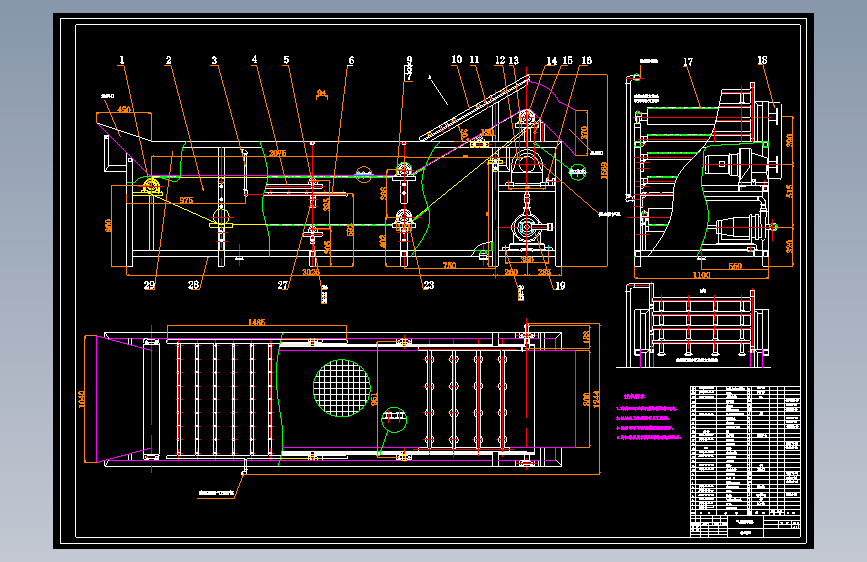Image resolution: width=867 pixels, height=562 pixels.
Task: Click the 560 dimension in side view
Action: pos(735,266)
